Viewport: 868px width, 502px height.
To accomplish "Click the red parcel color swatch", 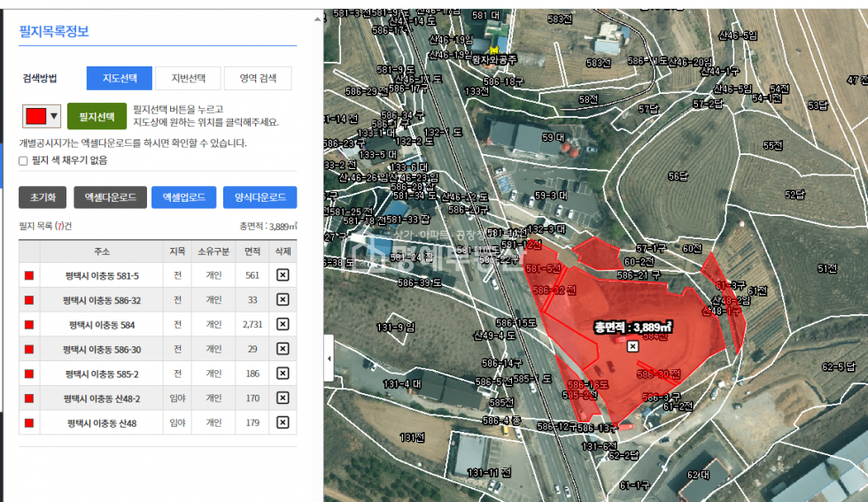I will (x=36, y=116).
